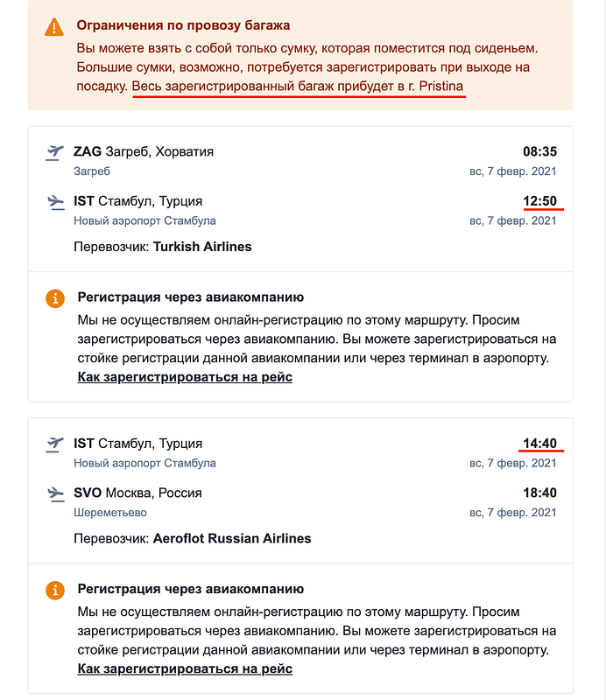Click the Новый аэропорт Стамбула airport label
This screenshot has height=700, width=606.
(144, 220)
